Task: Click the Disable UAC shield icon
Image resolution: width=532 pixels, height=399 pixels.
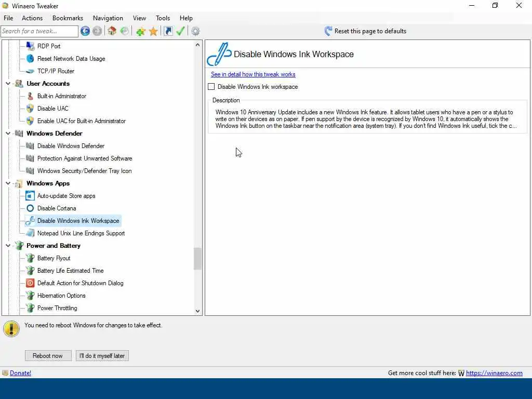Action: pos(30,109)
